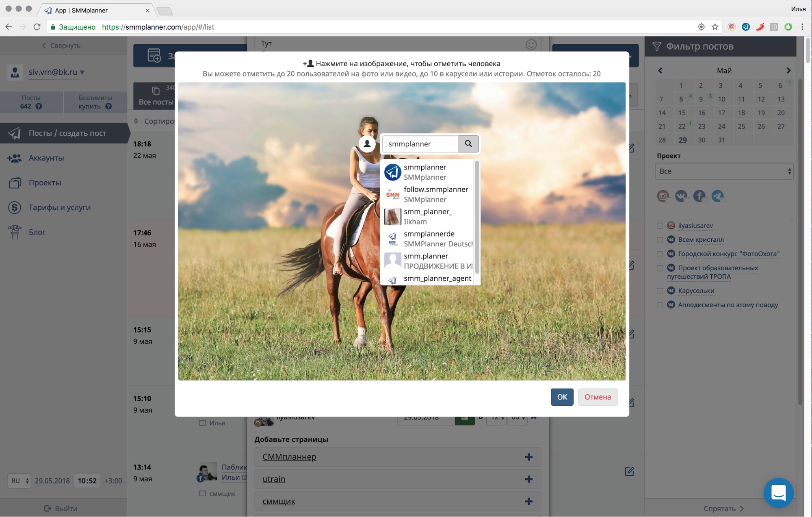Click the person tag marker on photo

pyautogui.click(x=367, y=143)
